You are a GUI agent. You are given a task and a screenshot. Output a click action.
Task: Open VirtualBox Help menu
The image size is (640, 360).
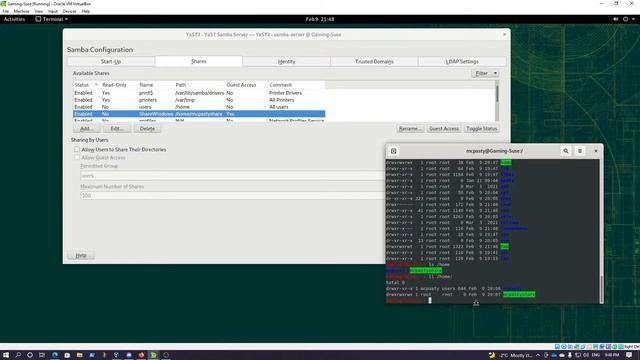[x=86, y=11]
